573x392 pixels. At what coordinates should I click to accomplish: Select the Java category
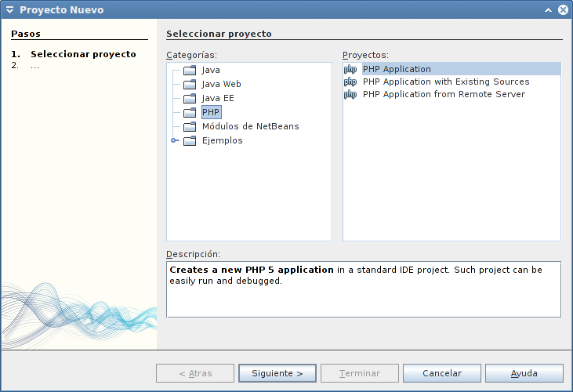[x=211, y=70]
